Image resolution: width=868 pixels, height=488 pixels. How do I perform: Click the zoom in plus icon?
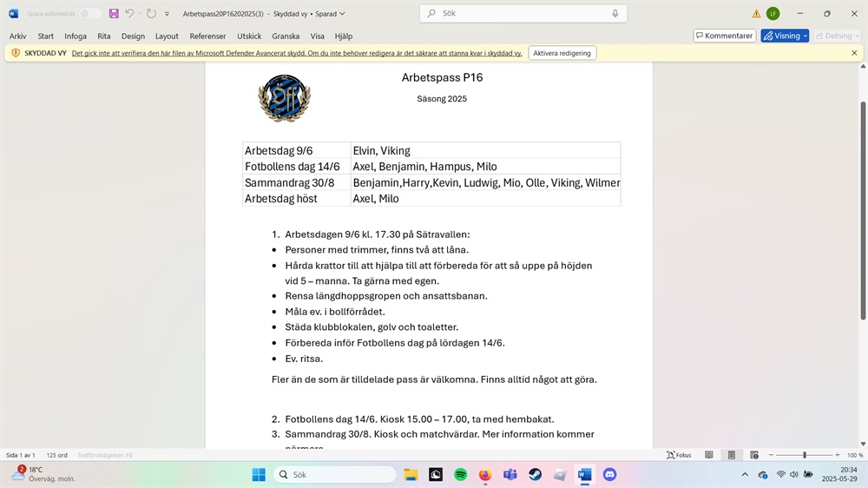coord(838,455)
